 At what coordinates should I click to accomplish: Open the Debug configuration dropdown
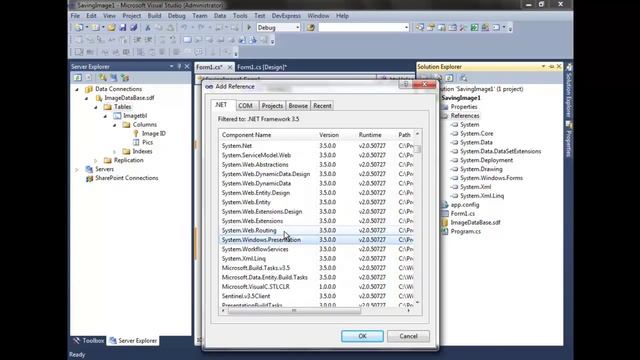[x=298, y=27]
